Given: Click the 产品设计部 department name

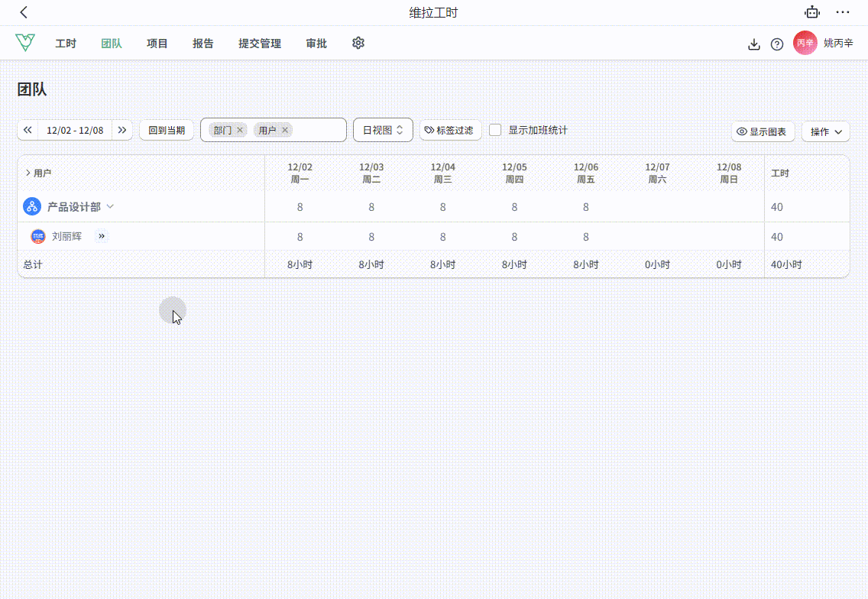Looking at the screenshot, I should coord(74,206).
